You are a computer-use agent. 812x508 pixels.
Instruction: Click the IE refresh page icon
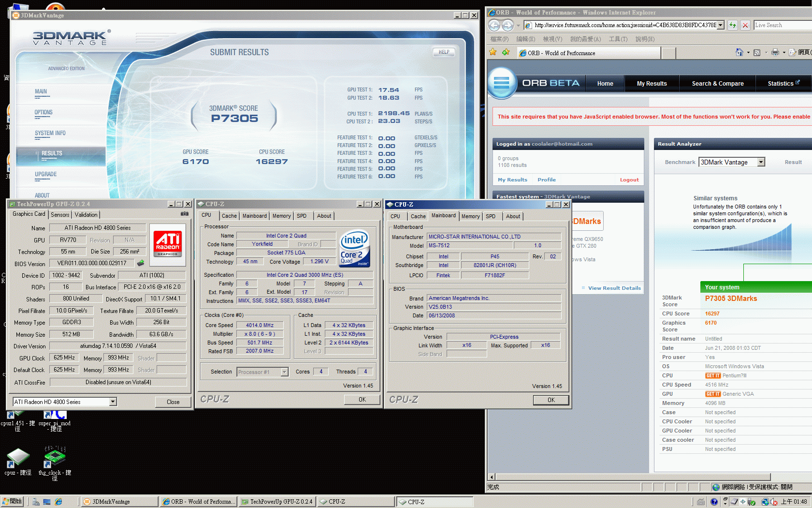tap(733, 25)
